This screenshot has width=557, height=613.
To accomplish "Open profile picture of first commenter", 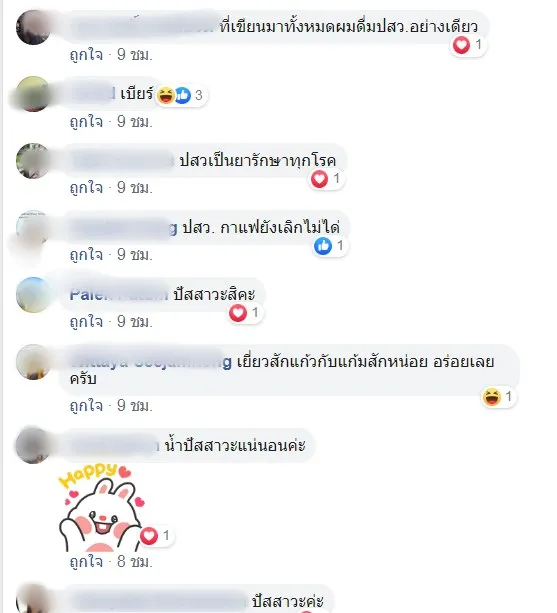I will [x=33, y=27].
